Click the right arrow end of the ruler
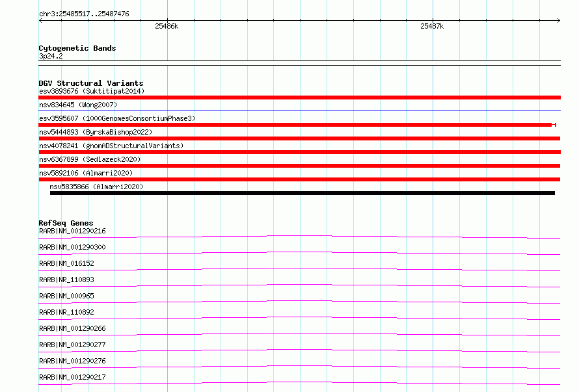Screen dimensions: 579x392 558,20
